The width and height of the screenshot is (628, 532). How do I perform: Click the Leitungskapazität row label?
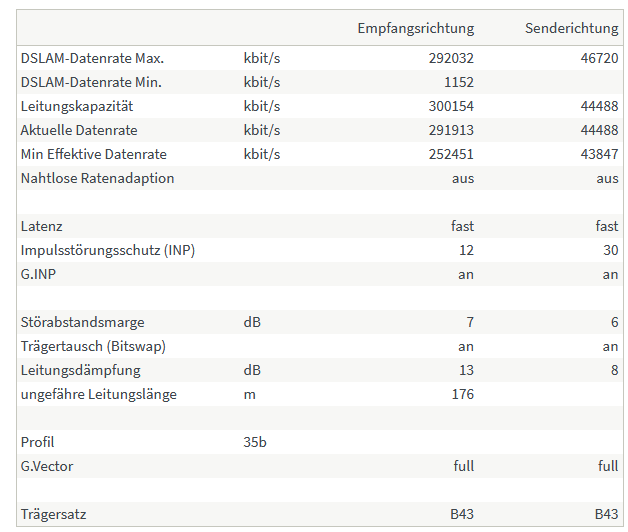point(76,107)
